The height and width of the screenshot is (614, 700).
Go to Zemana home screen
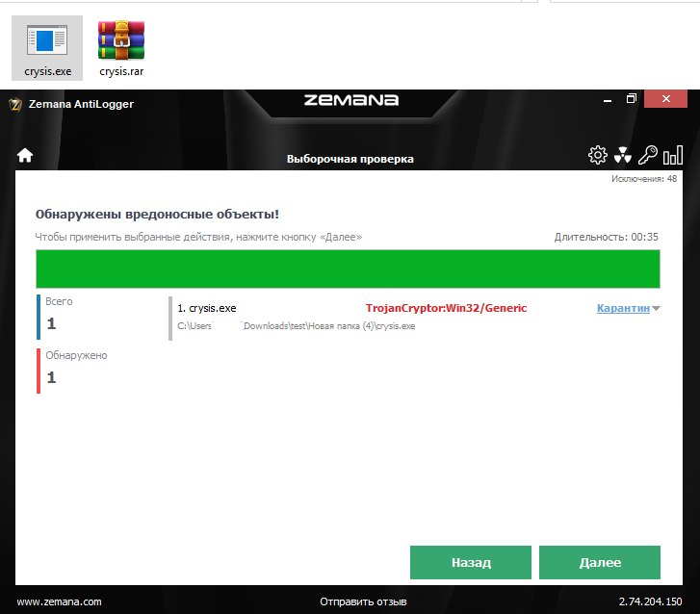(25, 155)
